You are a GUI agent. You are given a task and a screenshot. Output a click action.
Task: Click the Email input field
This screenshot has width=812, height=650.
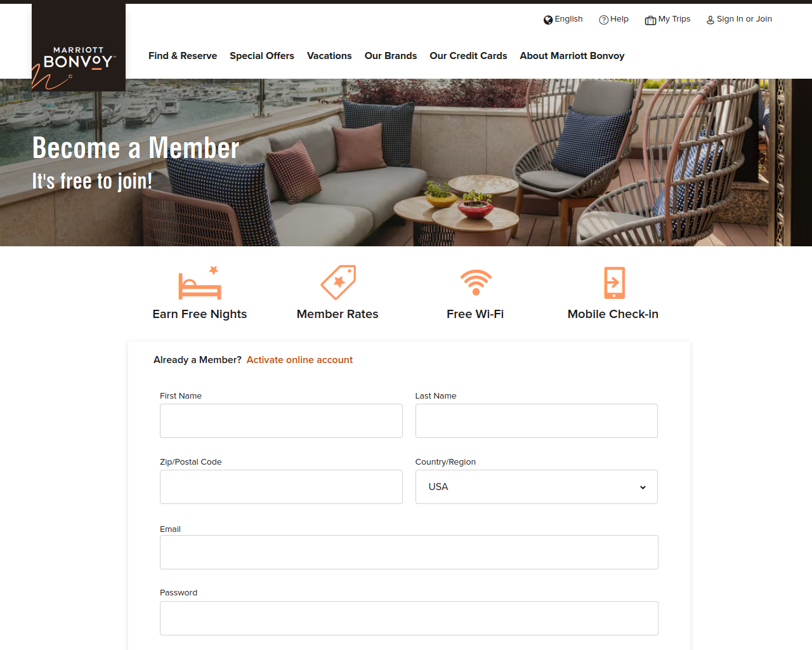[x=409, y=552]
